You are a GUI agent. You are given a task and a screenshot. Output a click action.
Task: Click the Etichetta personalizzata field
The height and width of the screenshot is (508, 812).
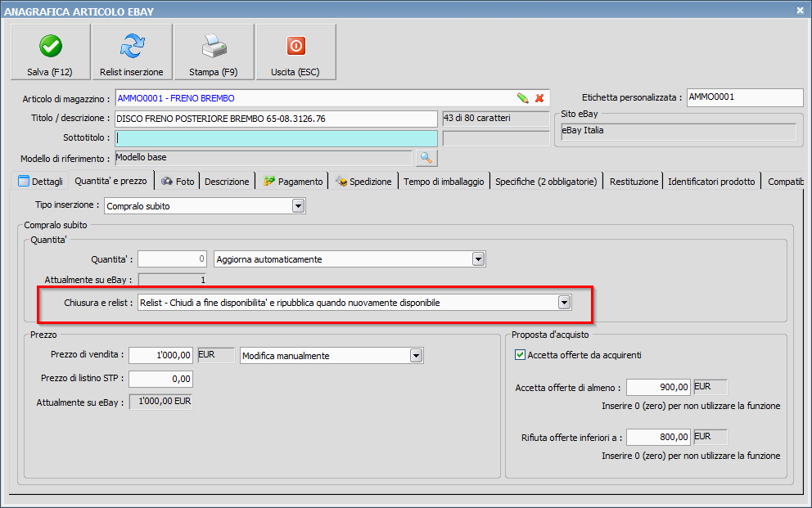click(745, 97)
